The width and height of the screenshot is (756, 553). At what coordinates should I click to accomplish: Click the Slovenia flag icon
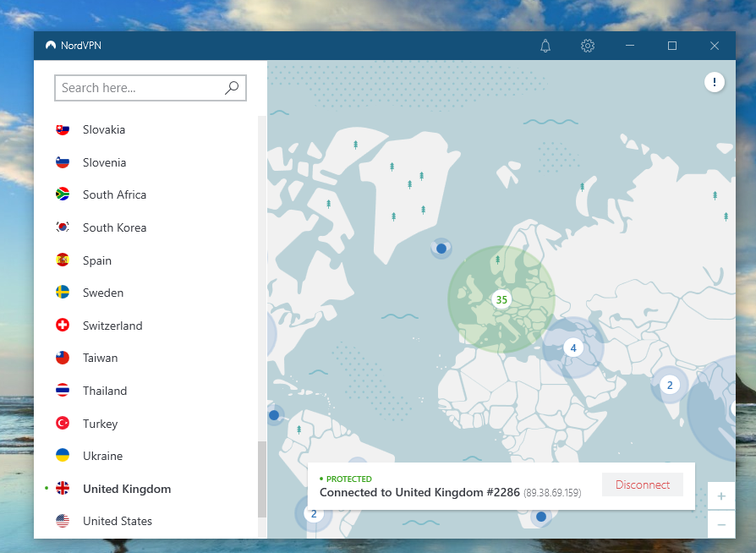(x=63, y=162)
